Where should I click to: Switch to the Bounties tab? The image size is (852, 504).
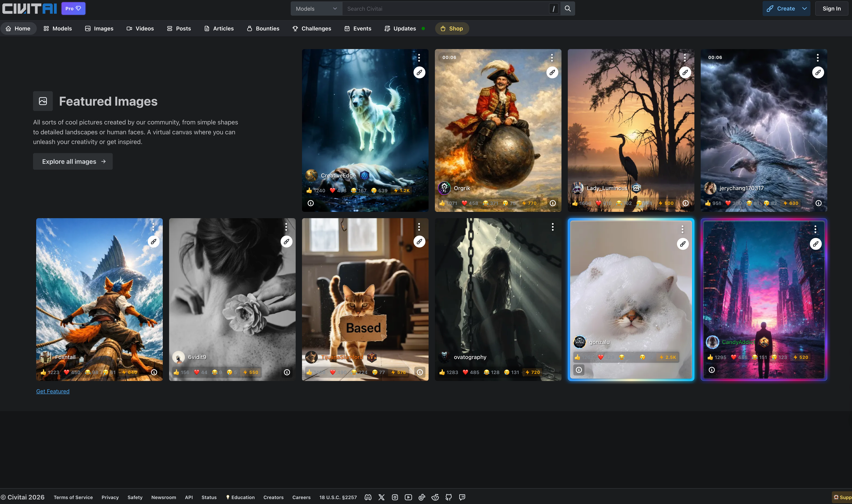coord(263,28)
